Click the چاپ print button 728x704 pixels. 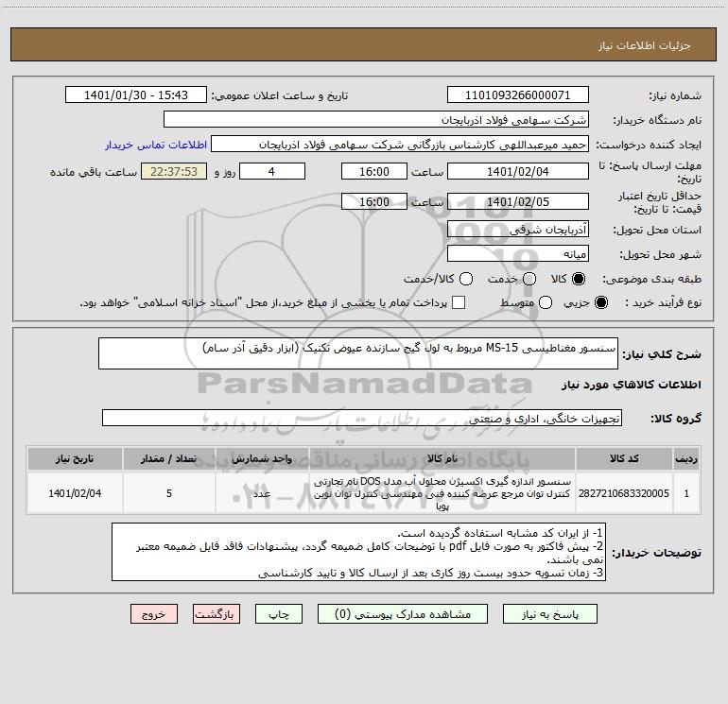pos(279,614)
